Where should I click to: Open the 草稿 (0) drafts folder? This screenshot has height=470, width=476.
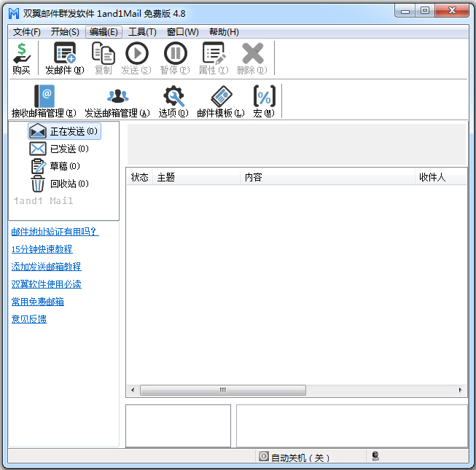click(x=55, y=166)
